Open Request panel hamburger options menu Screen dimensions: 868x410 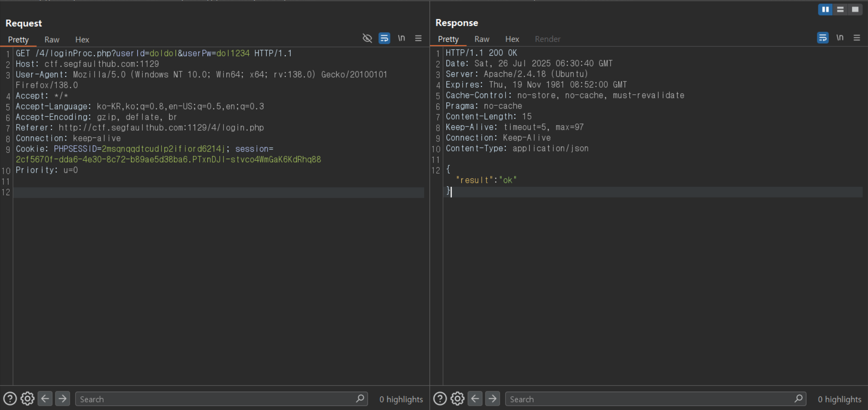click(418, 38)
